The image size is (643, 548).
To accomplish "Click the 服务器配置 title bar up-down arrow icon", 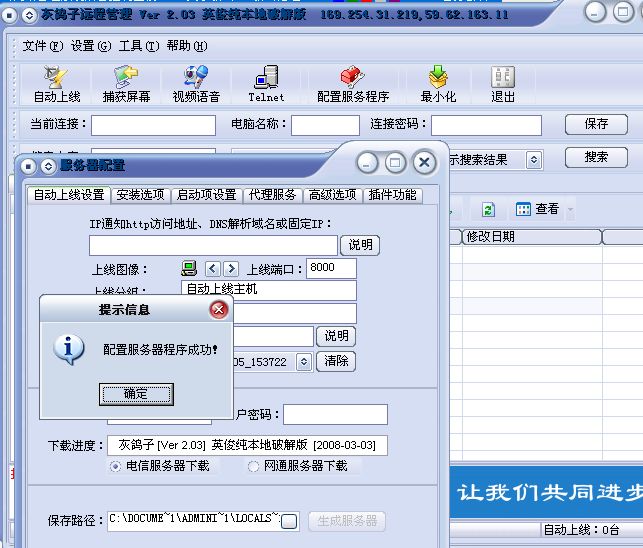I will coord(48,167).
